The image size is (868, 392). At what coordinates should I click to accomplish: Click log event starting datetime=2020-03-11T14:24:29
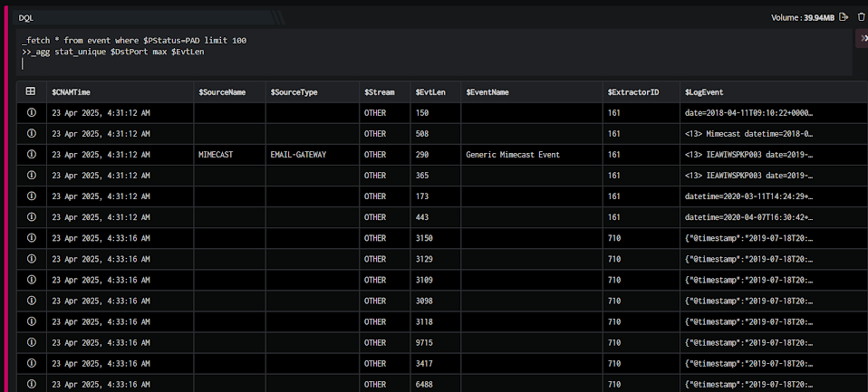[x=750, y=196]
